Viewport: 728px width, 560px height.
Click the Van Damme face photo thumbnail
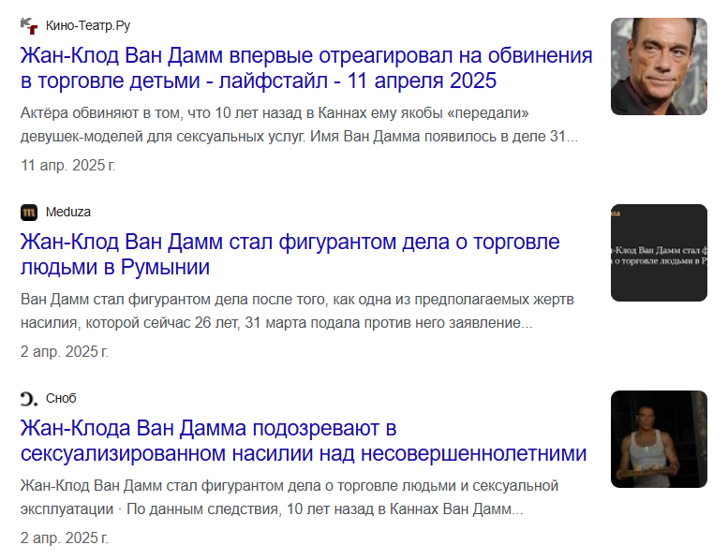(659, 66)
